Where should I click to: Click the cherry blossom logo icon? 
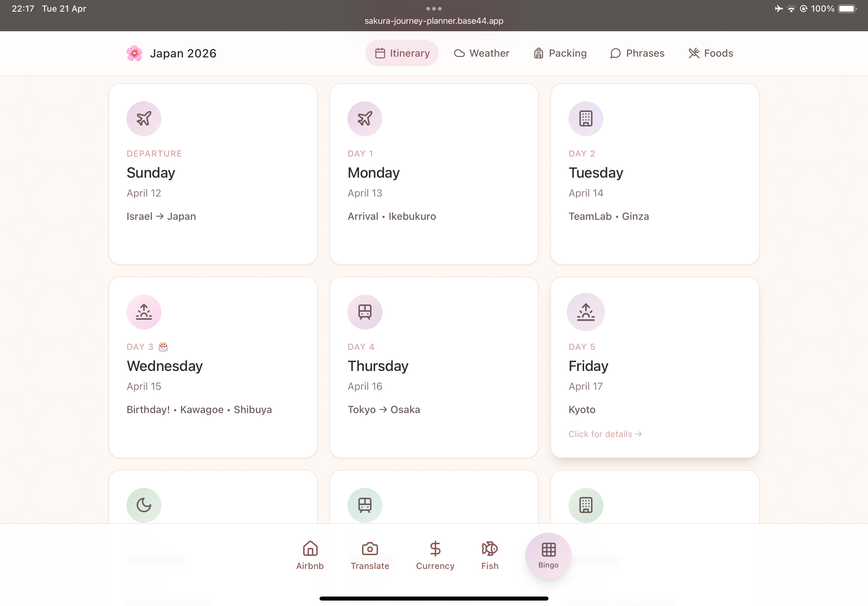click(134, 53)
